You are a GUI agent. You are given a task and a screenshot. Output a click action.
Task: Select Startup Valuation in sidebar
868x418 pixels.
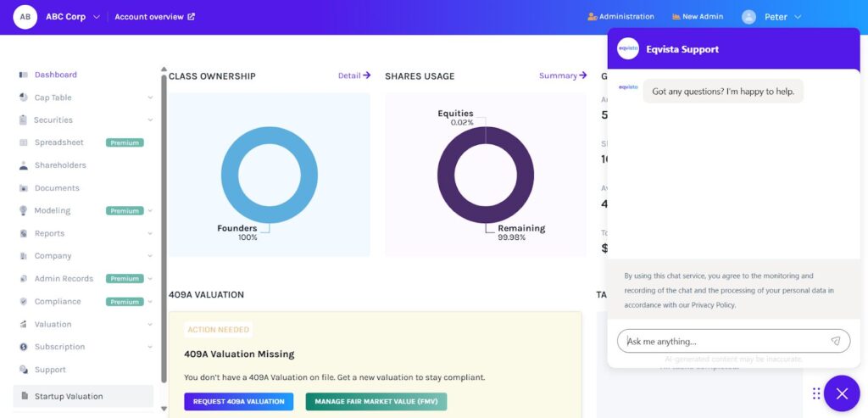coord(68,396)
